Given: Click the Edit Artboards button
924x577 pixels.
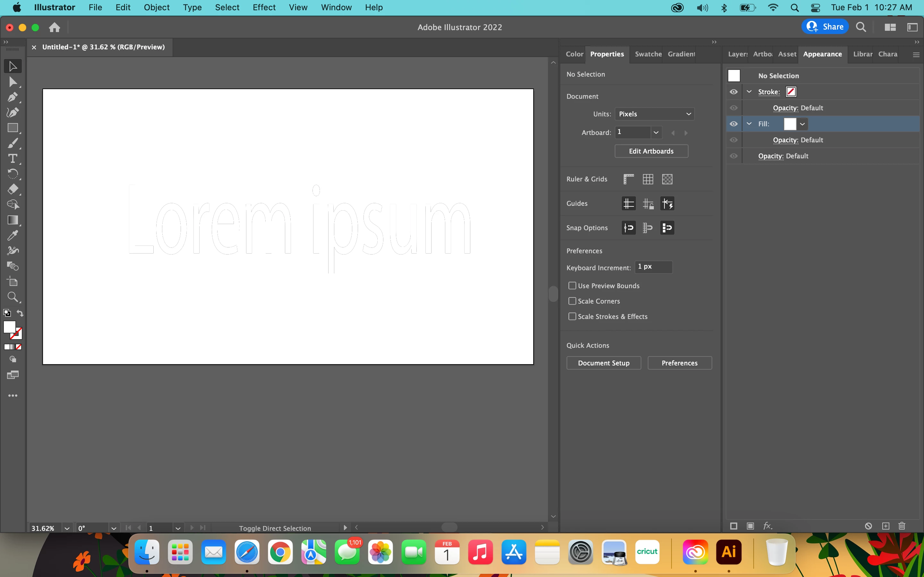Looking at the screenshot, I should pos(651,151).
